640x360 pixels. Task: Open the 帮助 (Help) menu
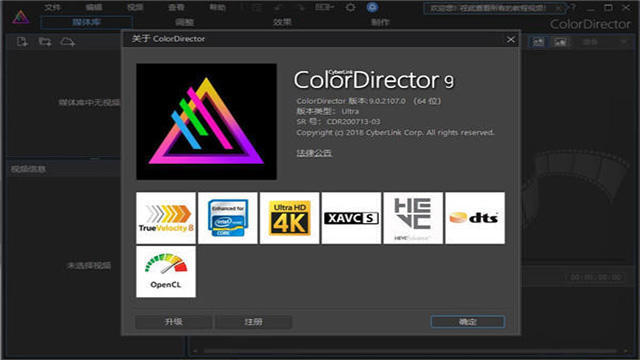217,7
